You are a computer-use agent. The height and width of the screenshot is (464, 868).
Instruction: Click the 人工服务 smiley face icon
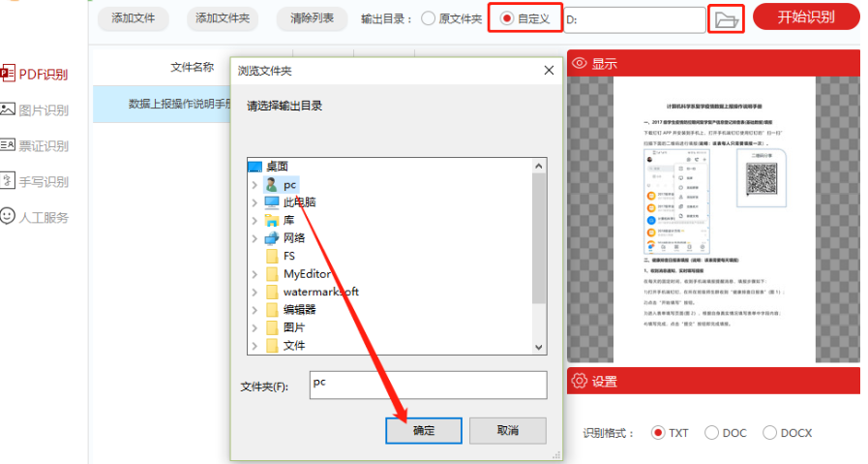7,216
